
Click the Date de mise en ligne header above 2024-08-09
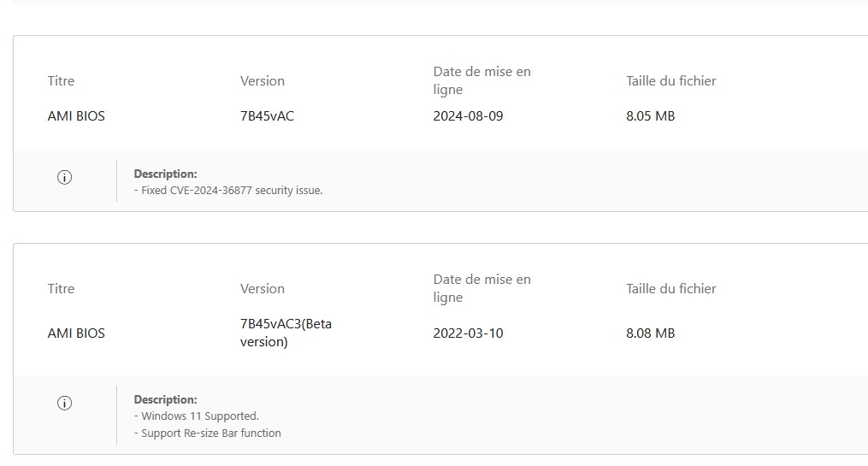[x=481, y=80]
